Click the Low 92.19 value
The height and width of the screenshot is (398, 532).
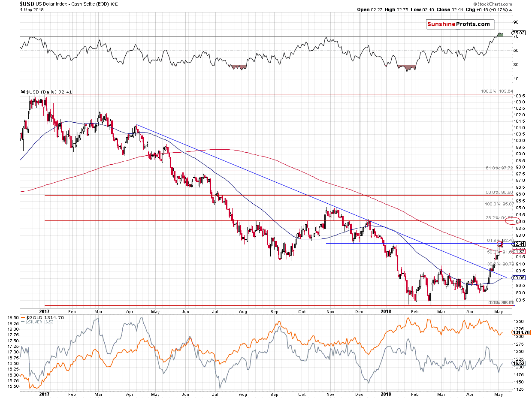[423, 10]
